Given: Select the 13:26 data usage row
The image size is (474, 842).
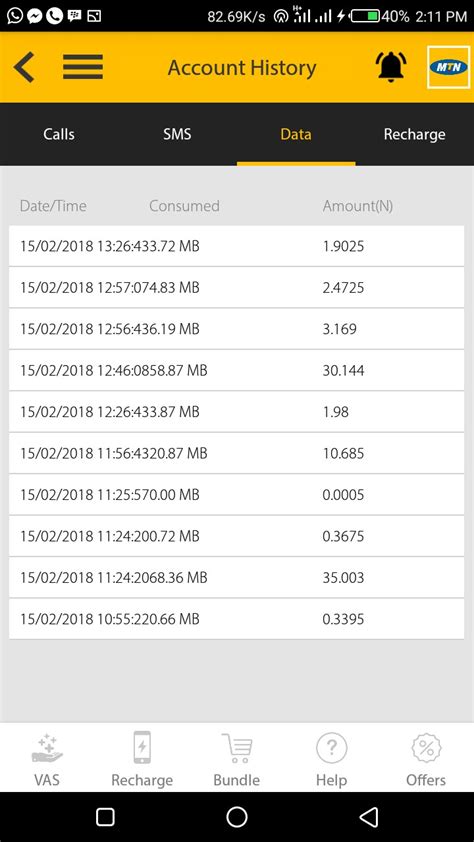Looking at the screenshot, I should click(x=236, y=246).
